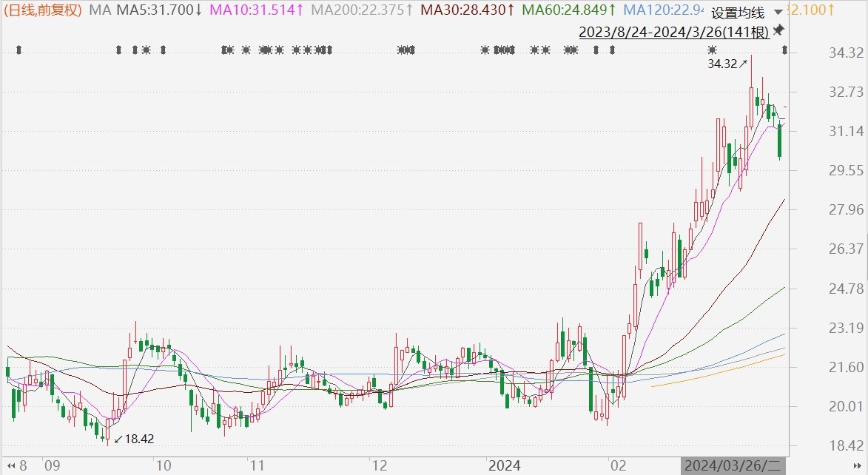The height and width of the screenshot is (475, 868).
Task: Click the 32.73 price axis label
Action: (x=846, y=92)
